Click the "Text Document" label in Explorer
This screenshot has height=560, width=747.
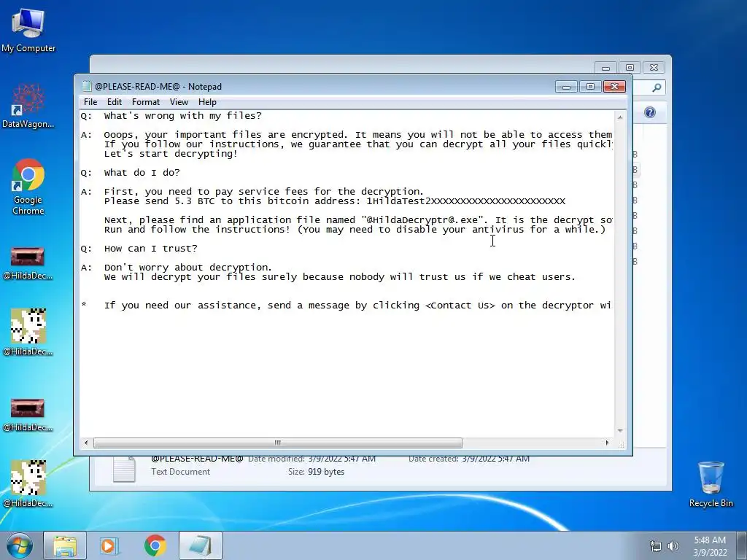click(181, 472)
